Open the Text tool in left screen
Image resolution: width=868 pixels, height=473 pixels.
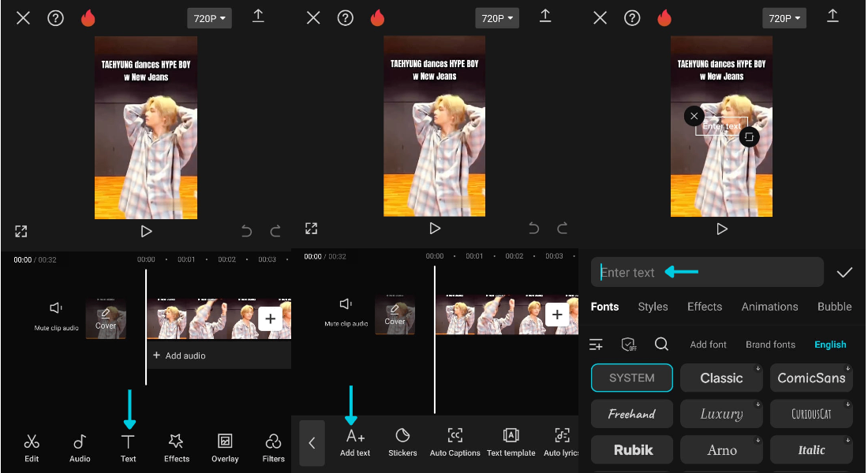pyautogui.click(x=128, y=448)
